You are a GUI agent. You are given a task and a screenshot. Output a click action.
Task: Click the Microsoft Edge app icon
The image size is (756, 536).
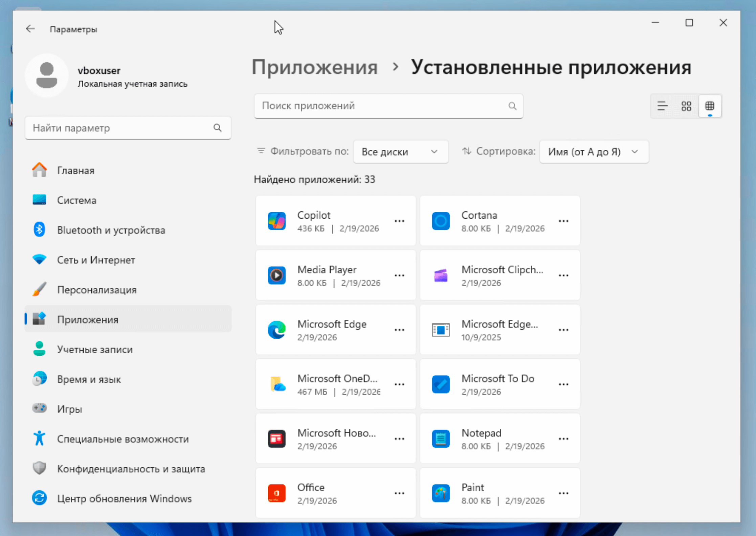point(276,330)
